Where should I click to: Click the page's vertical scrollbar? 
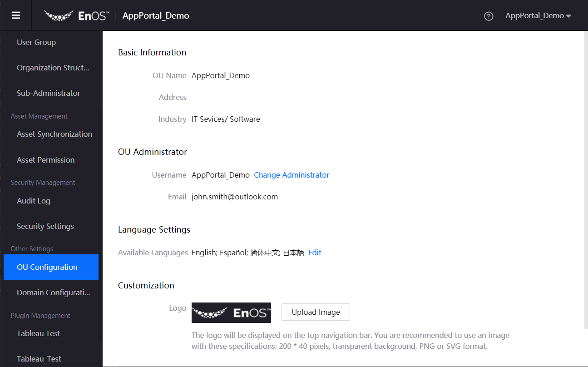[585, 182]
